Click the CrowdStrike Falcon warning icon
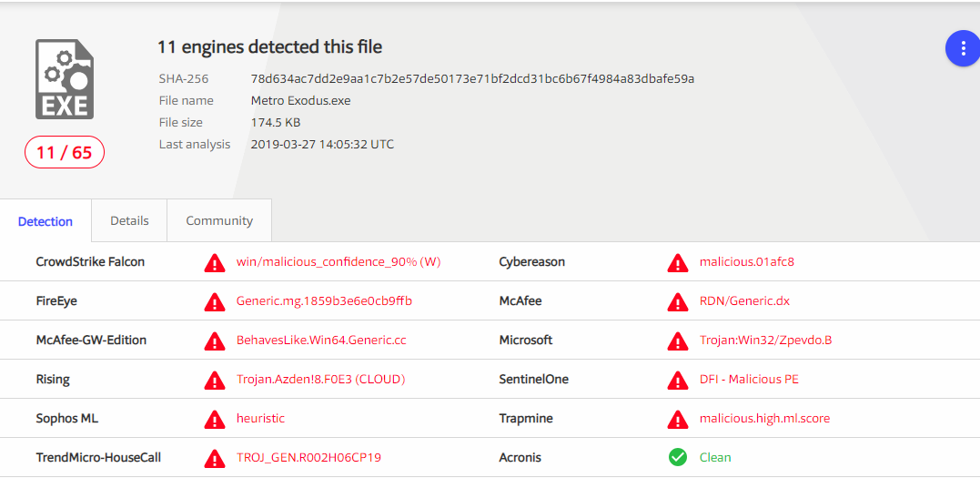Viewport: 980px width, 478px height. [215, 263]
